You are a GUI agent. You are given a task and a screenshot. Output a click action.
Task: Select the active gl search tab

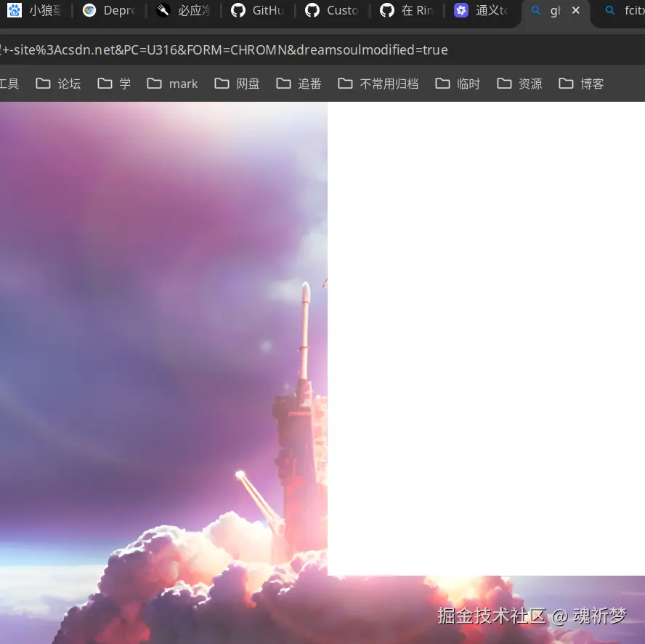click(556, 12)
